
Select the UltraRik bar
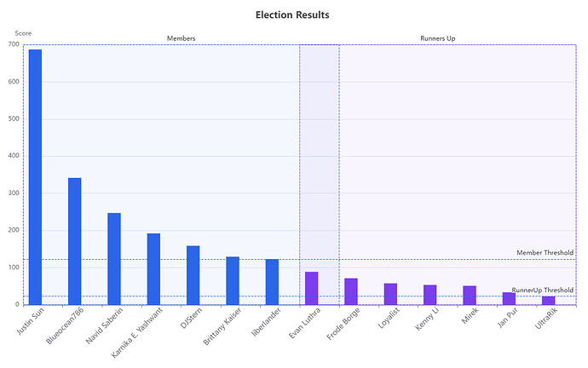[548, 300]
